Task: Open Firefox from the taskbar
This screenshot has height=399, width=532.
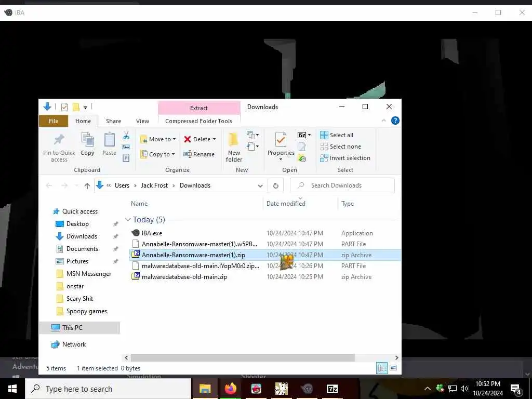Action: coord(230,389)
